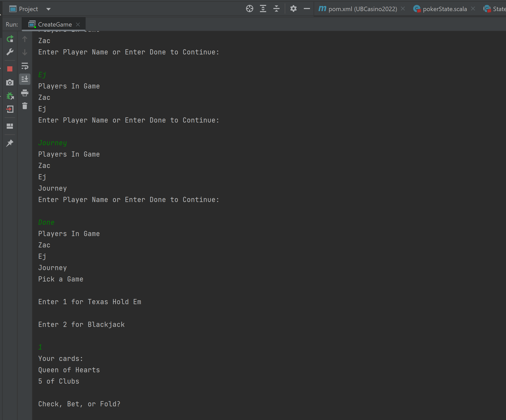This screenshot has height=420, width=506.
Task: Open run configuration wrench settings
Action: click(x=10, y=52)
